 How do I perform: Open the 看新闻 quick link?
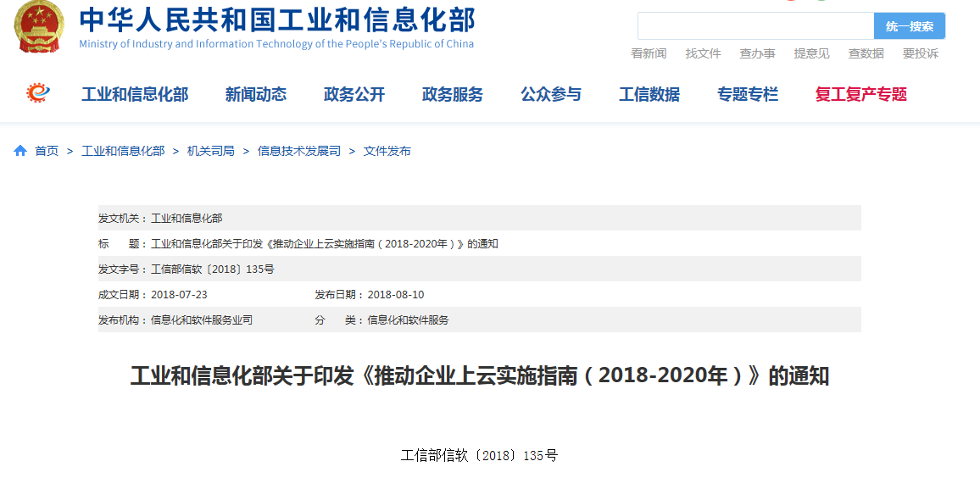tap(649, 53)
